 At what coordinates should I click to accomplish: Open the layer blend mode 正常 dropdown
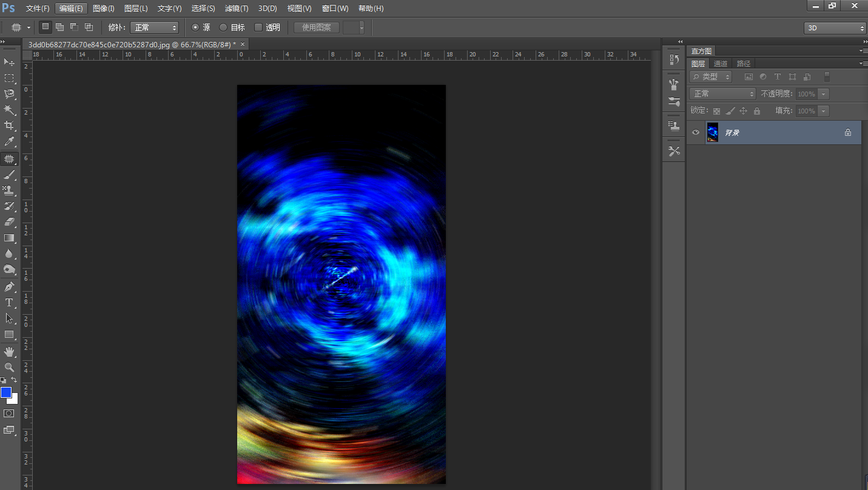pos(722,94)
